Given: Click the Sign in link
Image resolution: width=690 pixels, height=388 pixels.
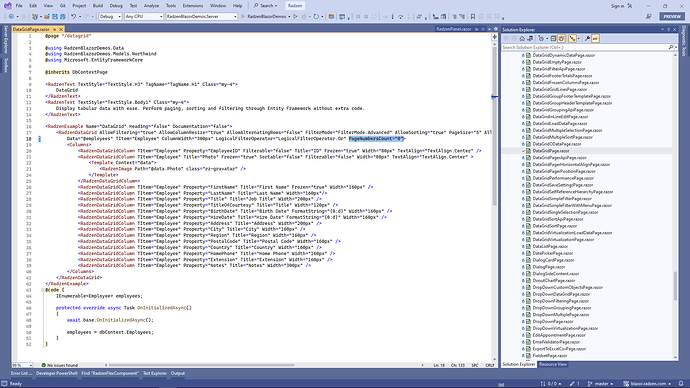Looking at the screenshot, I should click(617, 6).
